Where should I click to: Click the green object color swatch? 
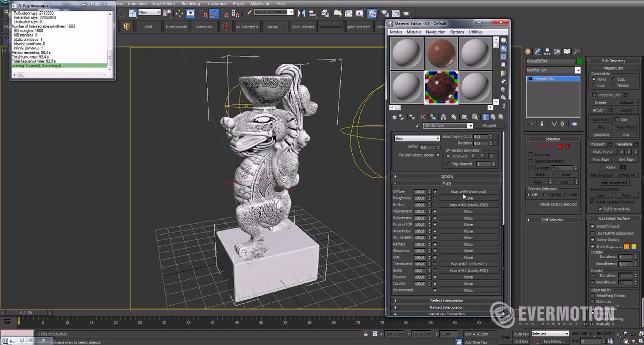tap(579, 61)
